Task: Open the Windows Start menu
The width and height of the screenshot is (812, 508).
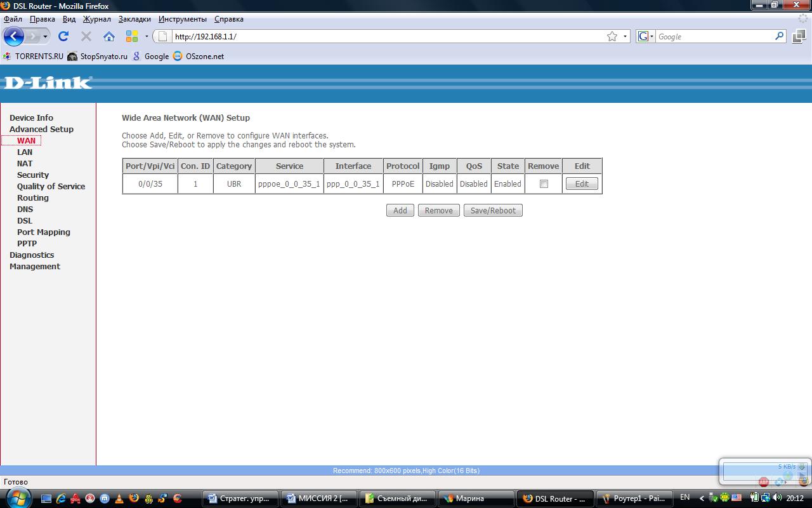Action: [17, 497]
